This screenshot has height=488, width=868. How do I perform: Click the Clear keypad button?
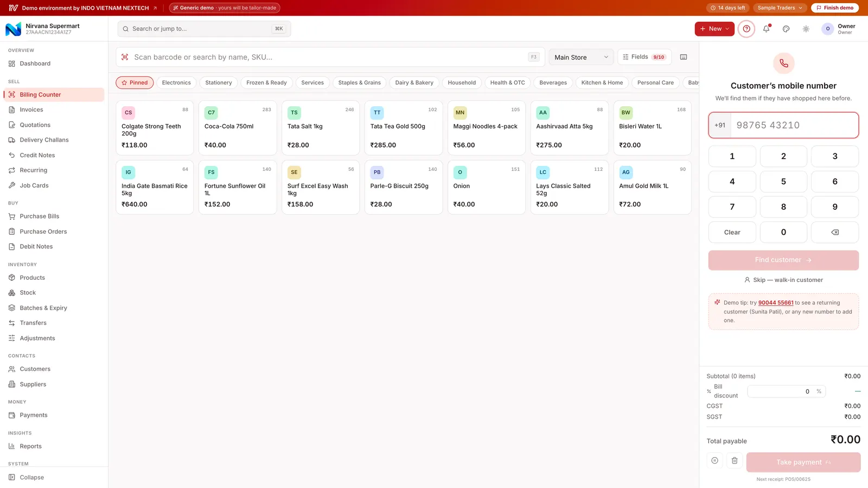click(x=732, y=232)
